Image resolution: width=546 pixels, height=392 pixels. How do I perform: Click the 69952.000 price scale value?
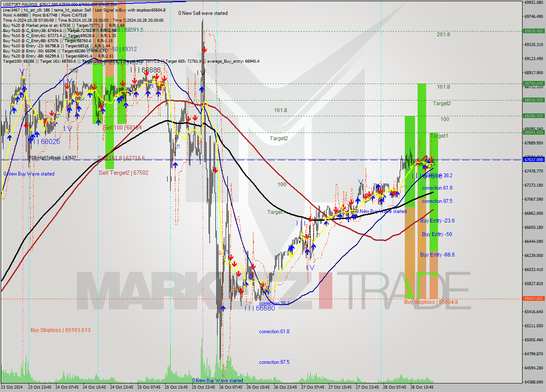click(x=533, y=2)
